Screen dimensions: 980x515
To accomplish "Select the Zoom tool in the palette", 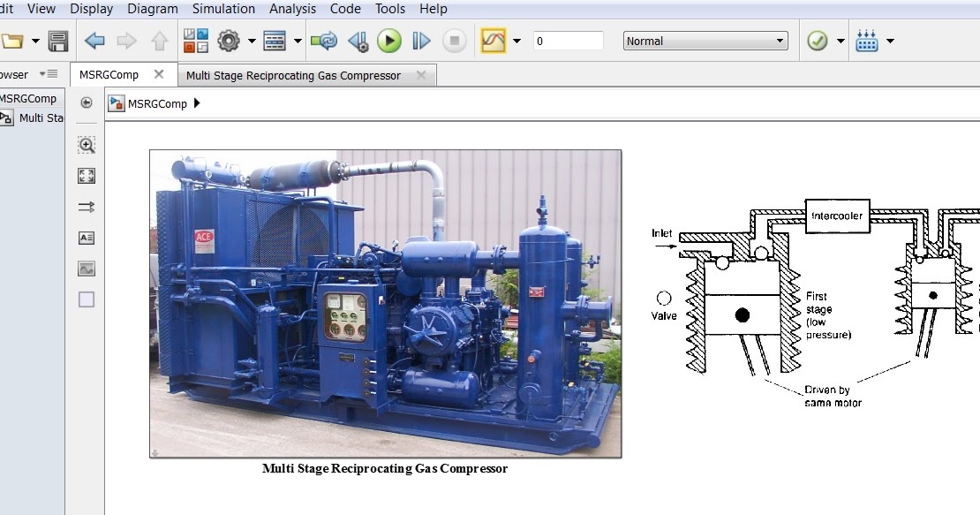I will pyautogui.click(x=86, y=144).
